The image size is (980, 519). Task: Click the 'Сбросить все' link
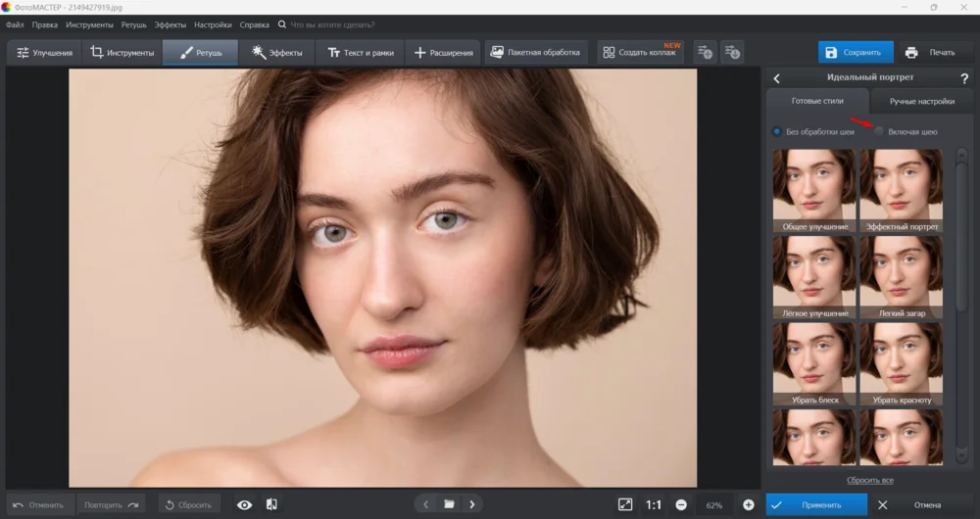coord(869,480)
